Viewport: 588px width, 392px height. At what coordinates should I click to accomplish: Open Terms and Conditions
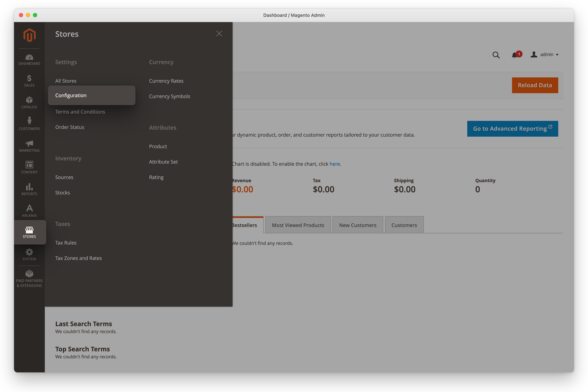80,112
